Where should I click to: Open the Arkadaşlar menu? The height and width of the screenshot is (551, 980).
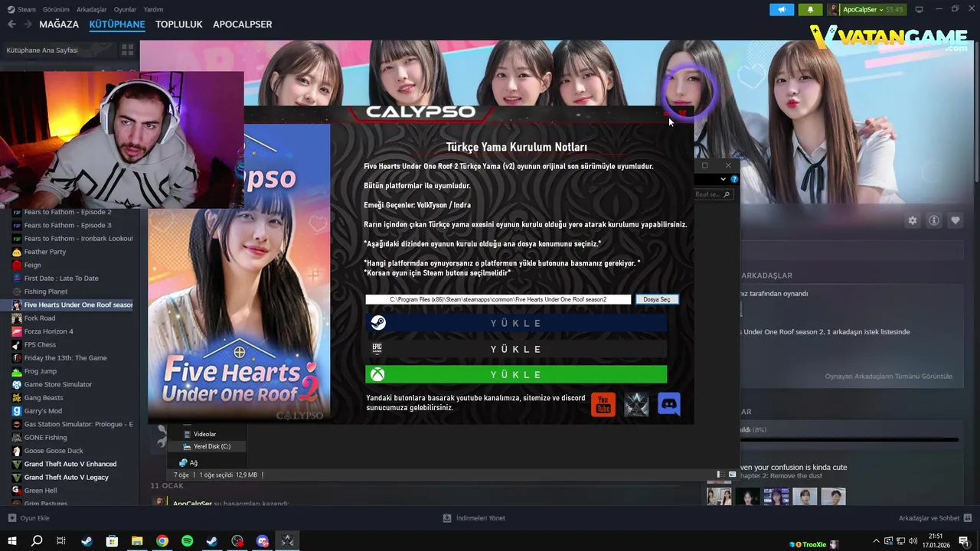[x=92, y=9]
